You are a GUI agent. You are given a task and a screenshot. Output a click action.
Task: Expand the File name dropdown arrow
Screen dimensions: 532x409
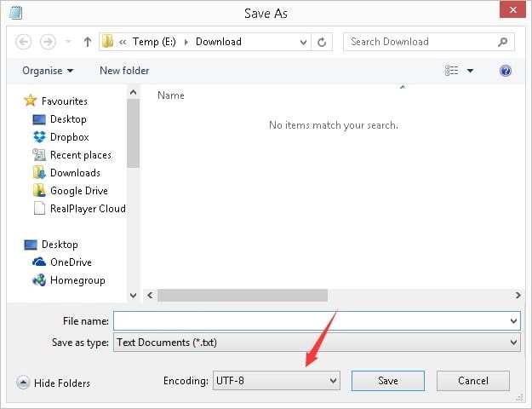513,321
